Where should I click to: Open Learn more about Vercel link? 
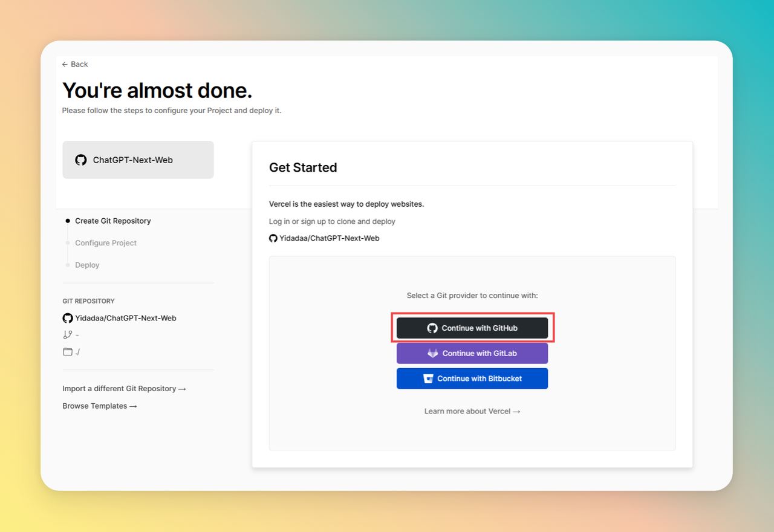[x=472, y=411]
